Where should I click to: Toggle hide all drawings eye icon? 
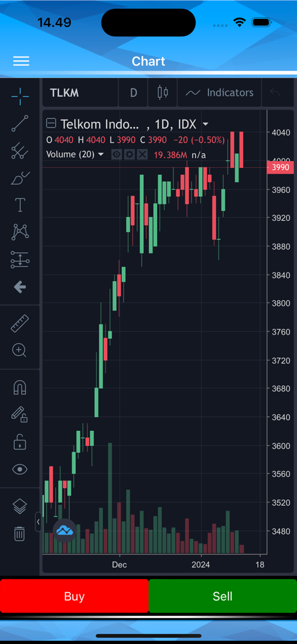20,469
